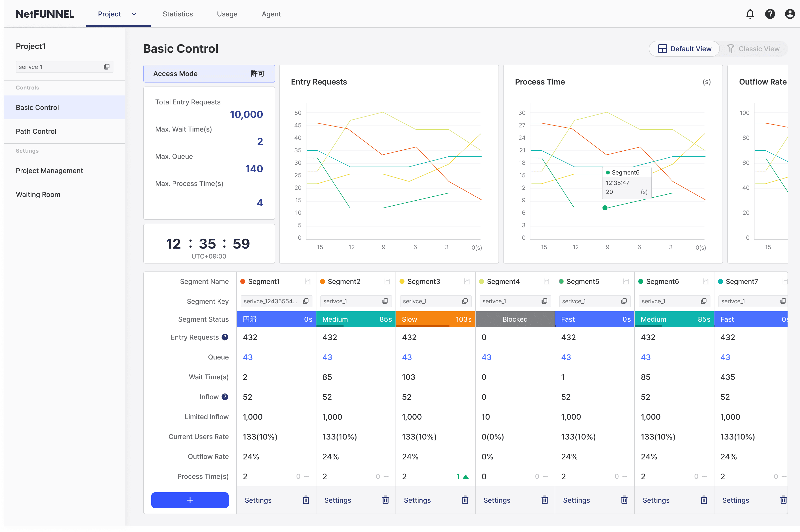Open Segment6 chart icon

[x=706, y=282]
